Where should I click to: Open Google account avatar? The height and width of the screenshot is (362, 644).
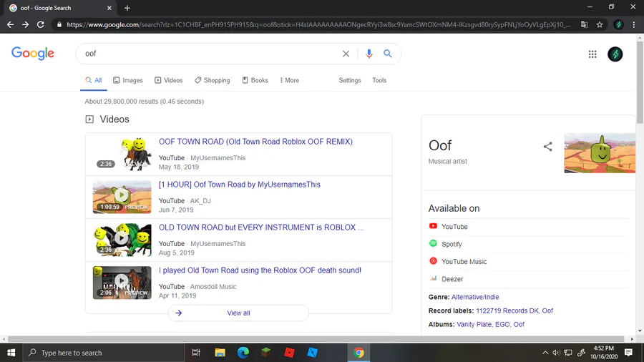(615, 54)
